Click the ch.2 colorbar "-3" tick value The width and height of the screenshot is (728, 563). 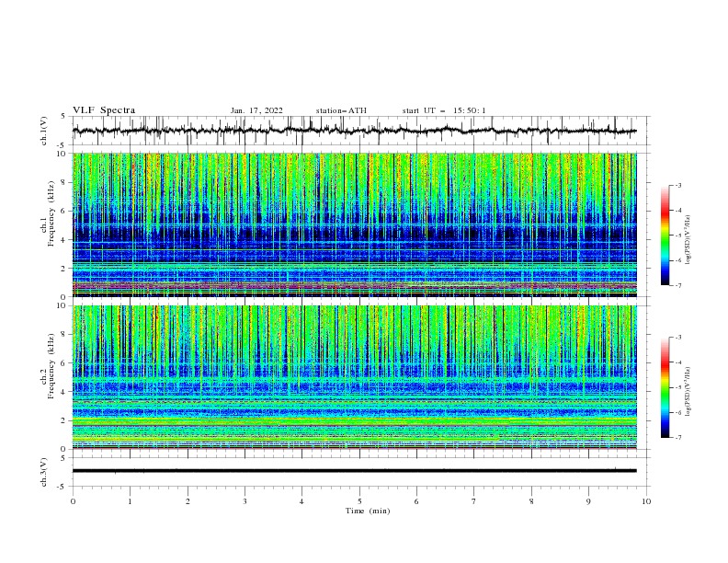pos(678,338)
